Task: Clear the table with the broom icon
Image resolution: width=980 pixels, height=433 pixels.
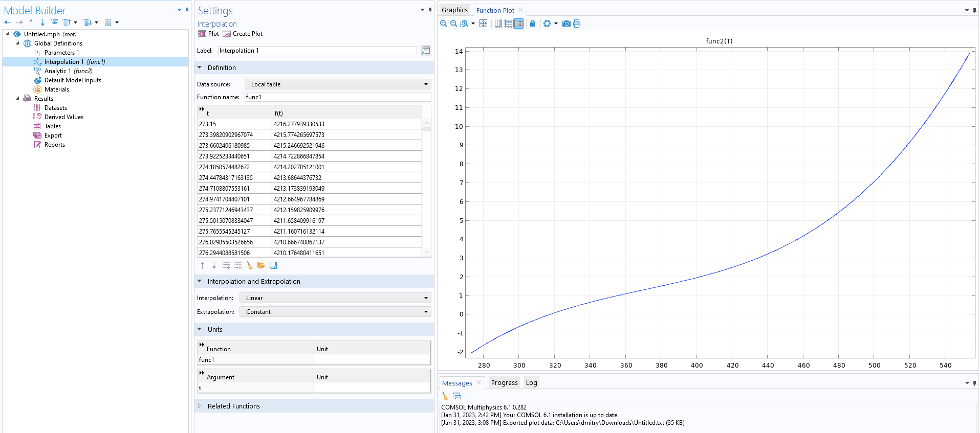Action: tap(250, 265)
